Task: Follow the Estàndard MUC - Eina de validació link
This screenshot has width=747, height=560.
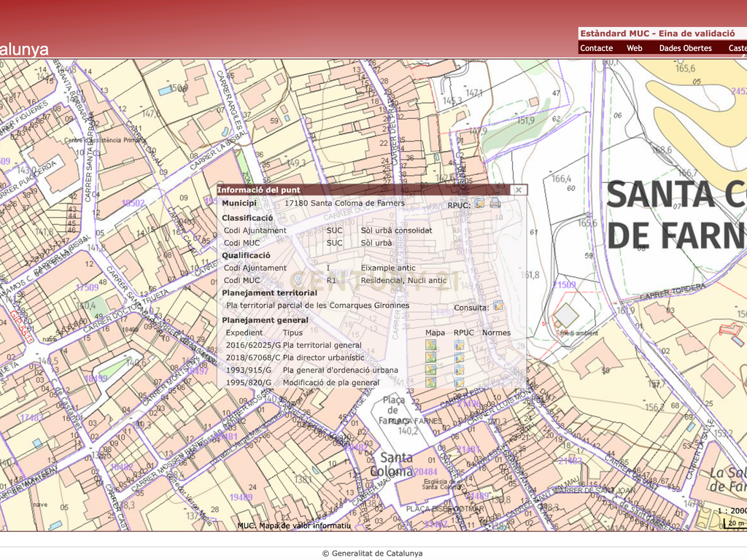Action: click(657, 34)
